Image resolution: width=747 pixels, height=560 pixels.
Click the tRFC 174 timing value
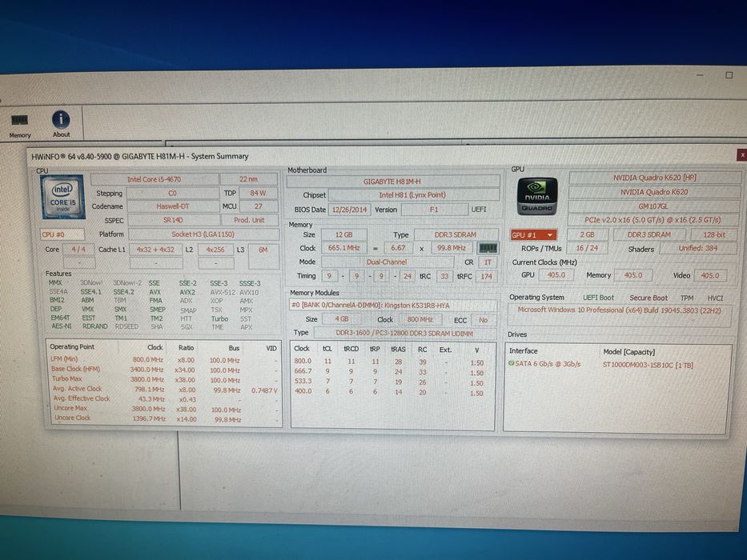(486, 276)
